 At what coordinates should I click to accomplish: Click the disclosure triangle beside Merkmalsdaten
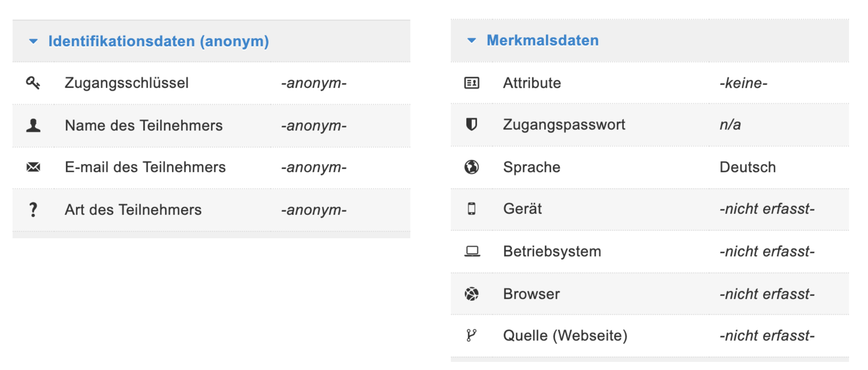pos(471,40)
